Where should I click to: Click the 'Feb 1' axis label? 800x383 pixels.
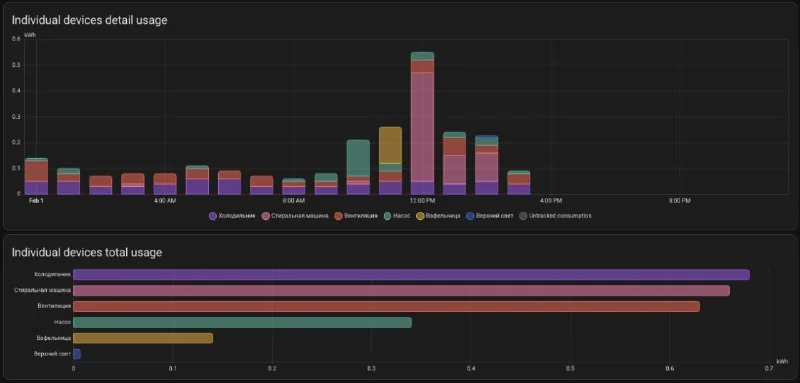point(36,201)
